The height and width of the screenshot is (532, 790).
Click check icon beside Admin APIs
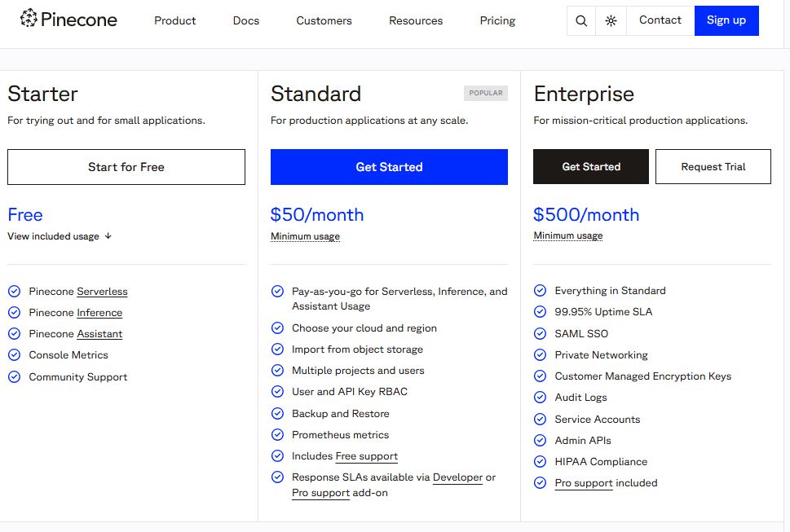click(x=540, y=441)
